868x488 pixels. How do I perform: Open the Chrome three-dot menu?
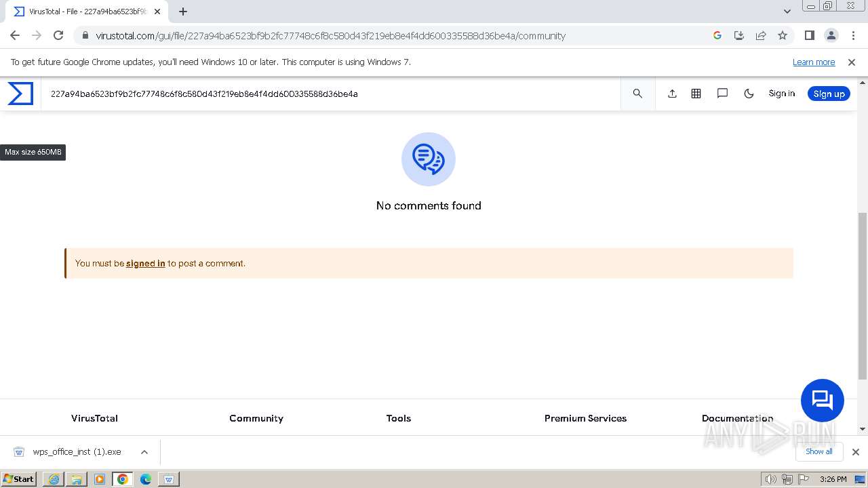pyautogui.click(x=852, y=35)
